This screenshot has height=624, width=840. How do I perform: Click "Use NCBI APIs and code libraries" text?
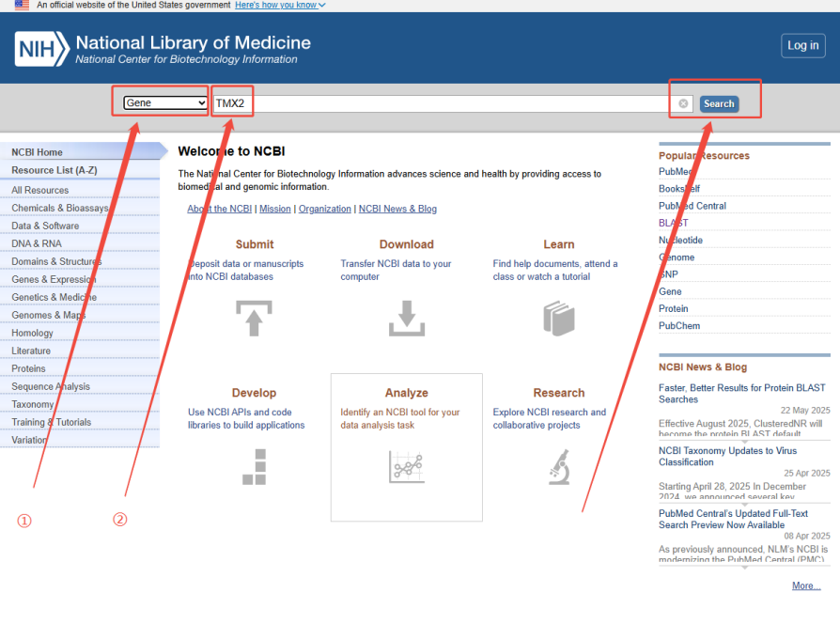coord(246,418)
